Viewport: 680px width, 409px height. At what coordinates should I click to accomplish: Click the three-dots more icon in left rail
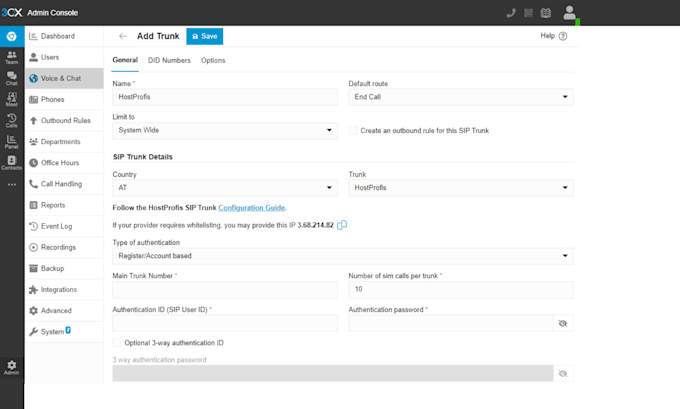click(12, 184)
